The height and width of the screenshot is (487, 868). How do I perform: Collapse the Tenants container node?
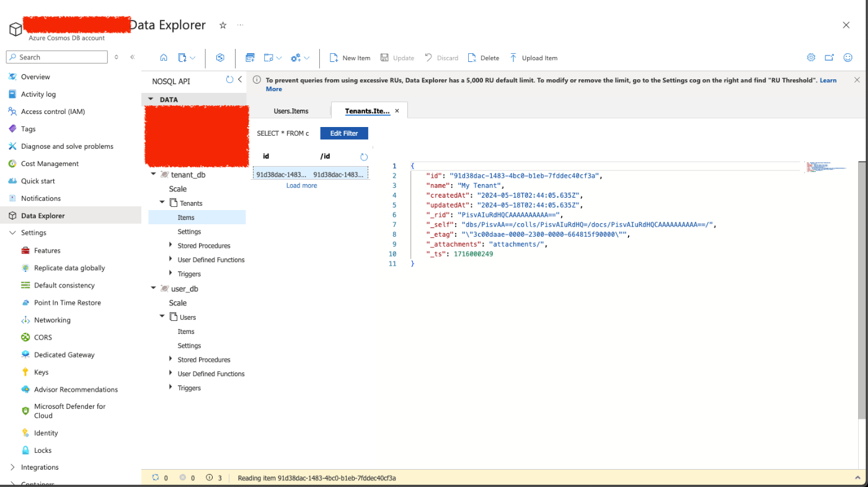pyautogui.click(x=162, y=203)
